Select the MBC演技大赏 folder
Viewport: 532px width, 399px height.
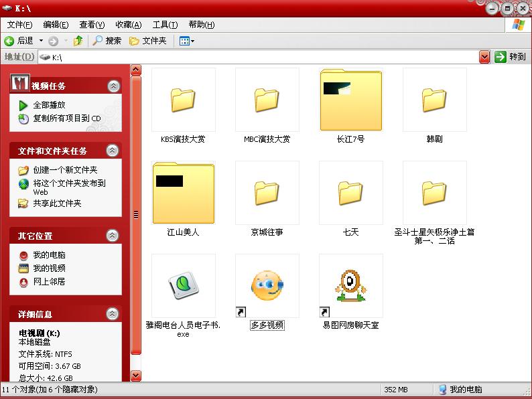[267, 100]
